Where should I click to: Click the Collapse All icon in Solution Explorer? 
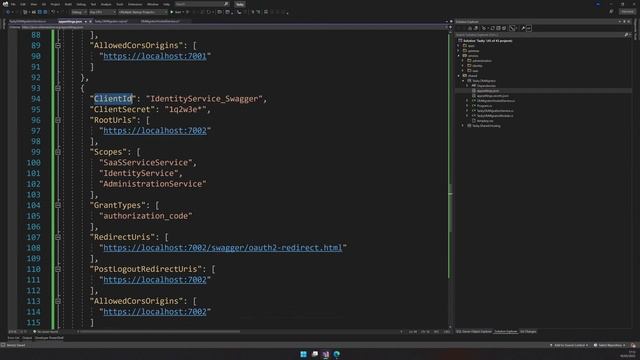(498, 28)
